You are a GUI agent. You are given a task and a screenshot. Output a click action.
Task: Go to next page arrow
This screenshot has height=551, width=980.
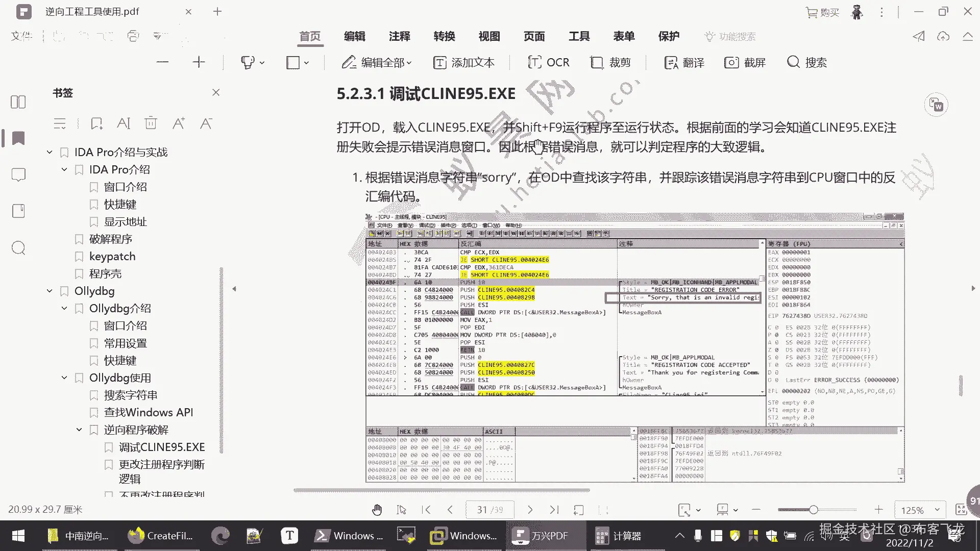coord(530,510)
